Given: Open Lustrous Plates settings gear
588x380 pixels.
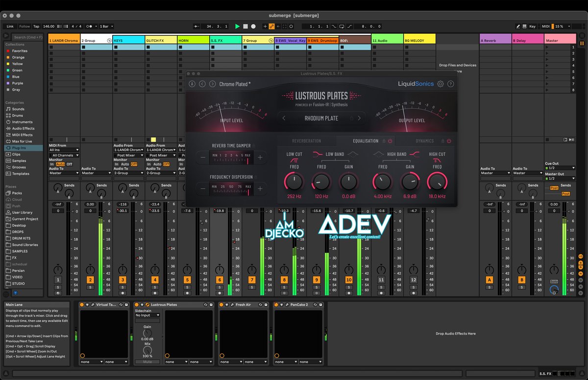Looking at the screenshot, I should pyautogui.click(x=441, y=84).
